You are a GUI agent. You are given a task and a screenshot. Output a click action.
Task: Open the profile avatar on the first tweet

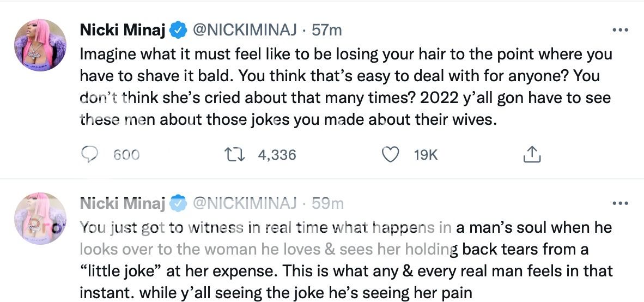click(x=45, y=45)
